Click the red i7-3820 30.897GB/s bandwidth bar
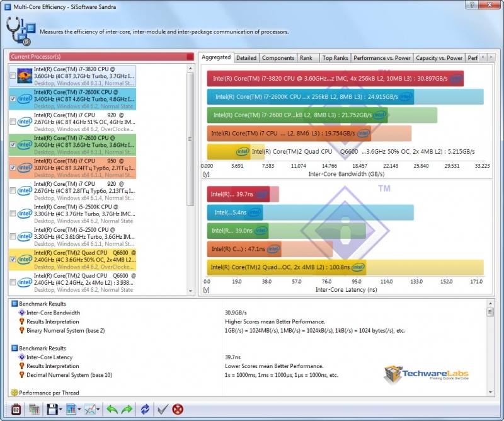 tap(335, 79)
